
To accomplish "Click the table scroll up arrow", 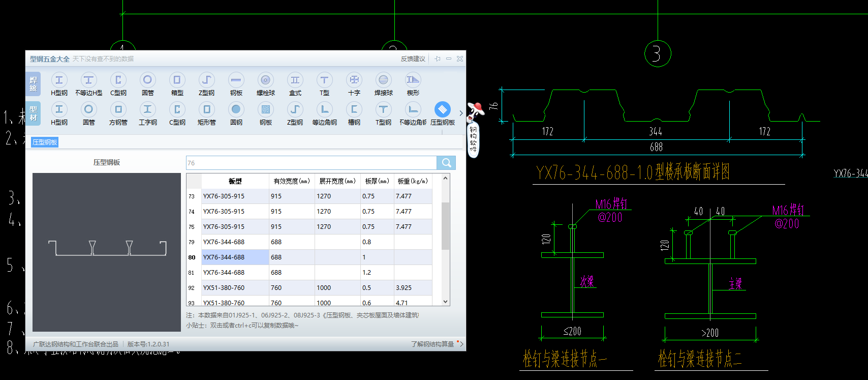I will click(446, 178).
